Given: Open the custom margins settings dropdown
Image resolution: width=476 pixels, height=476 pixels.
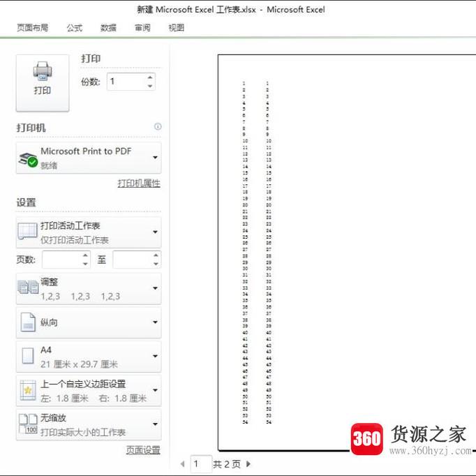Looking at the screenshot, I should [x=89, y=390].
